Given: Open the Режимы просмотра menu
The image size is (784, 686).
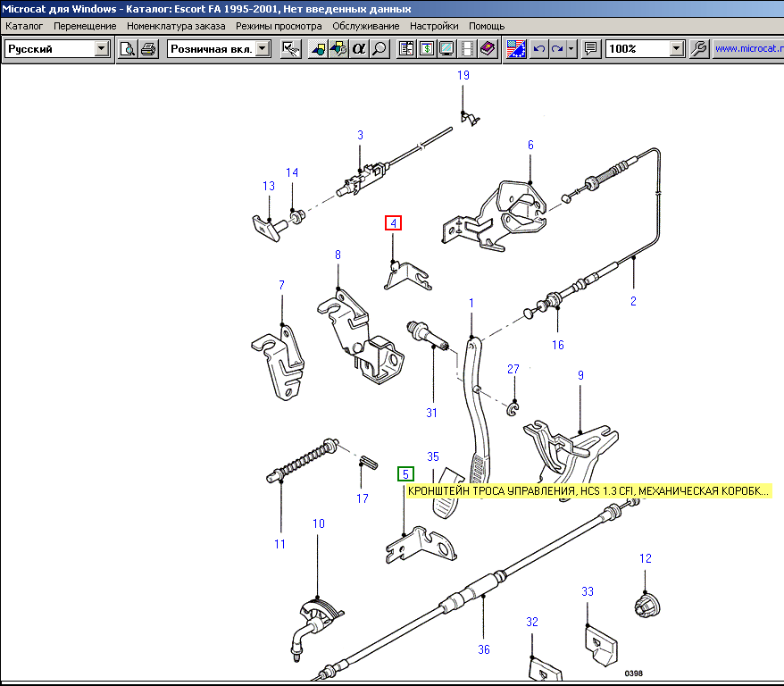Looking at the screenshot, I should [279, 27].
